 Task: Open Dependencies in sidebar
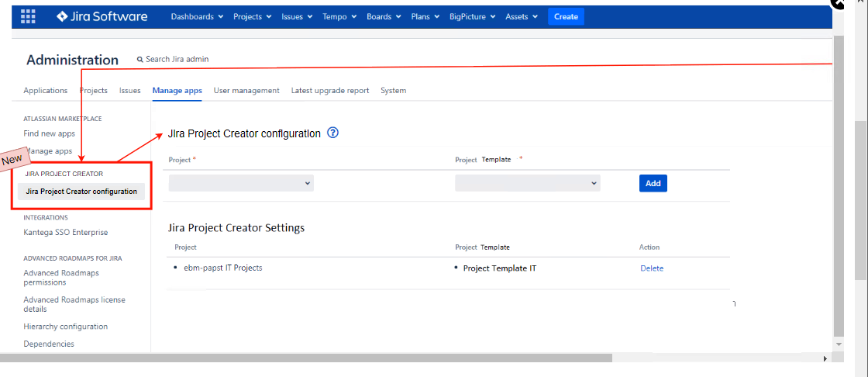point(49,344)
